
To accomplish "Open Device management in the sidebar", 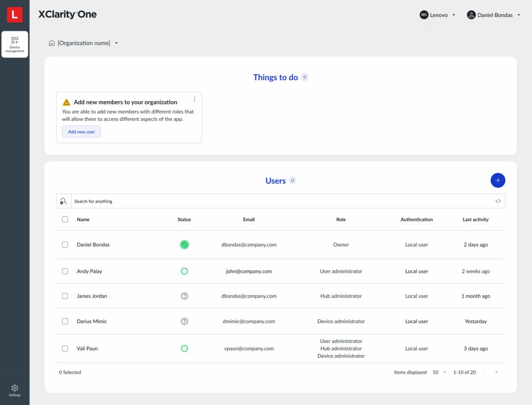I will coord(15,45).
